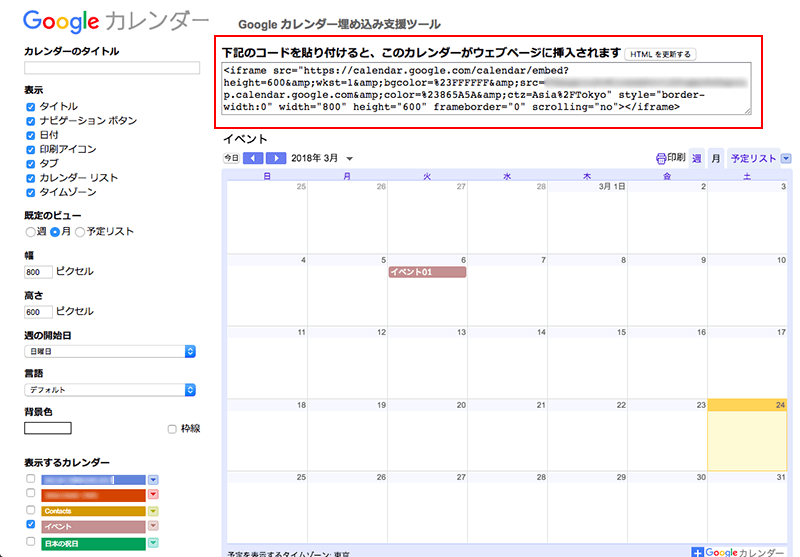Open orange-red calendar color dropdown arrow
Image resolution: width=800 pixels, height=557 pixels.
click(x=153, y=494)
